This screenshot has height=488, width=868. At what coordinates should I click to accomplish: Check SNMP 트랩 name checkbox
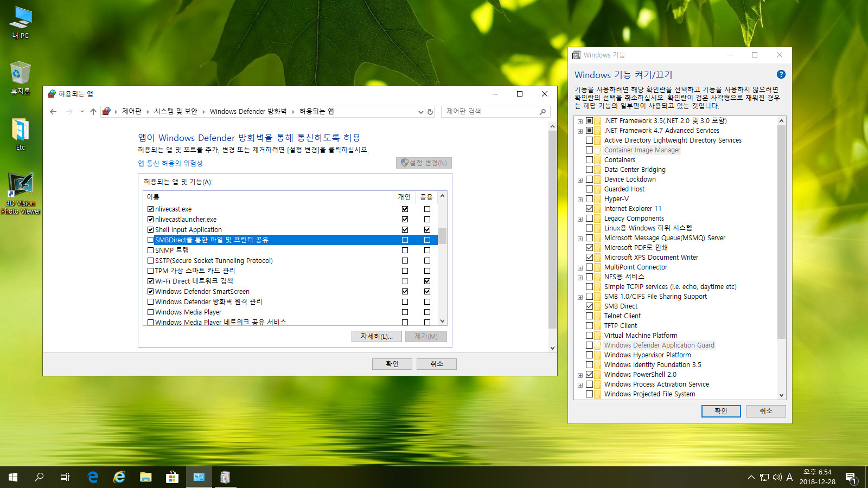[150, 250]
